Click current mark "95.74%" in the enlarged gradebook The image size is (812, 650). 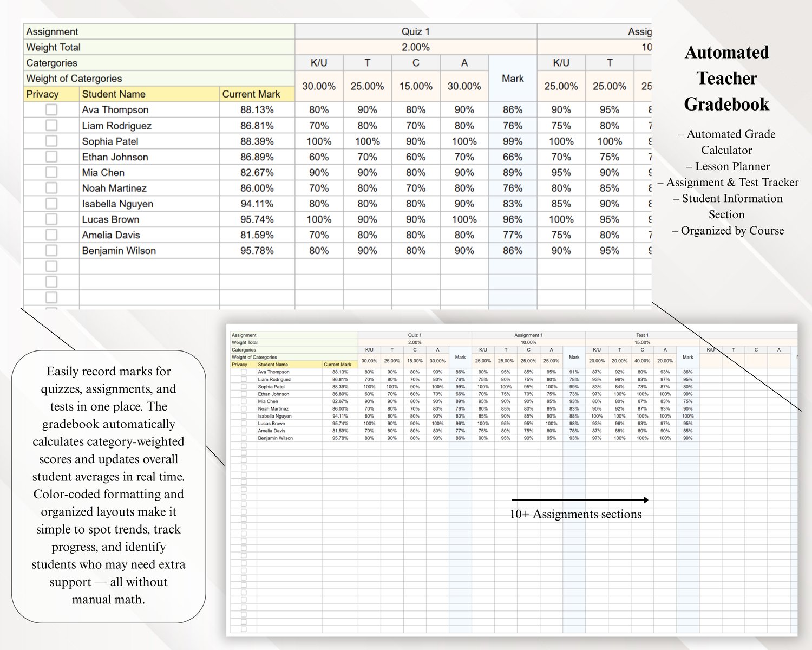coord(257,219)
